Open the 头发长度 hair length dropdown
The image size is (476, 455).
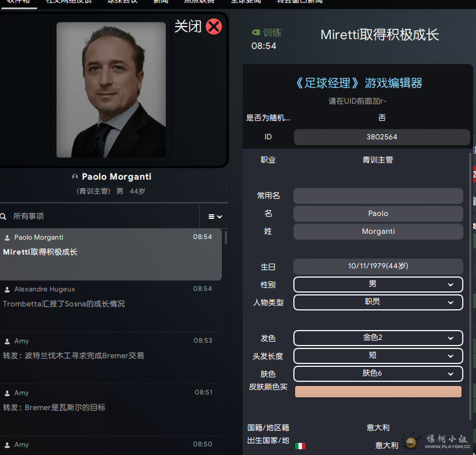(378, 356)
